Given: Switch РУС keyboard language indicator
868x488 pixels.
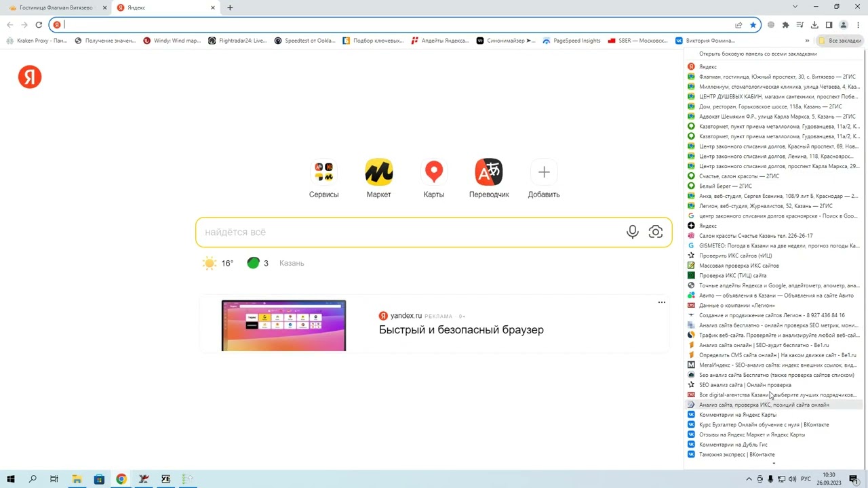Looking at the screenshot, I should click(806, 479).
